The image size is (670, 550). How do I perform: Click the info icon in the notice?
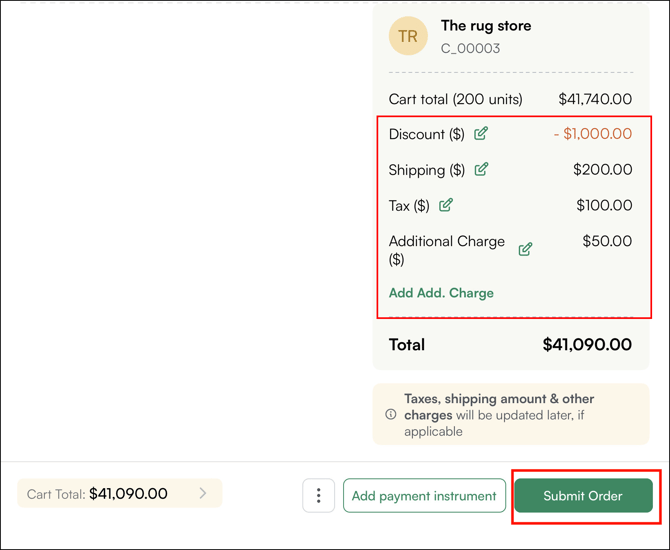391,415
